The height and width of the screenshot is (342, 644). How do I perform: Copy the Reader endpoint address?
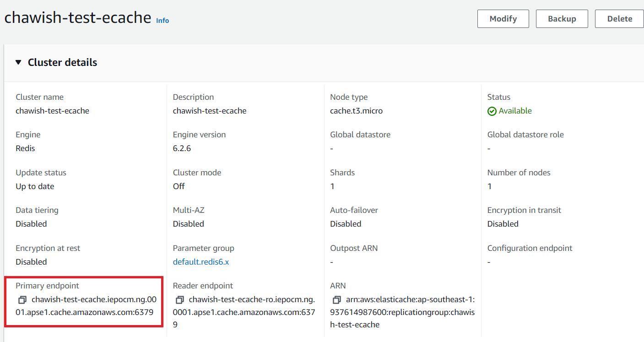tap(179, 300)
